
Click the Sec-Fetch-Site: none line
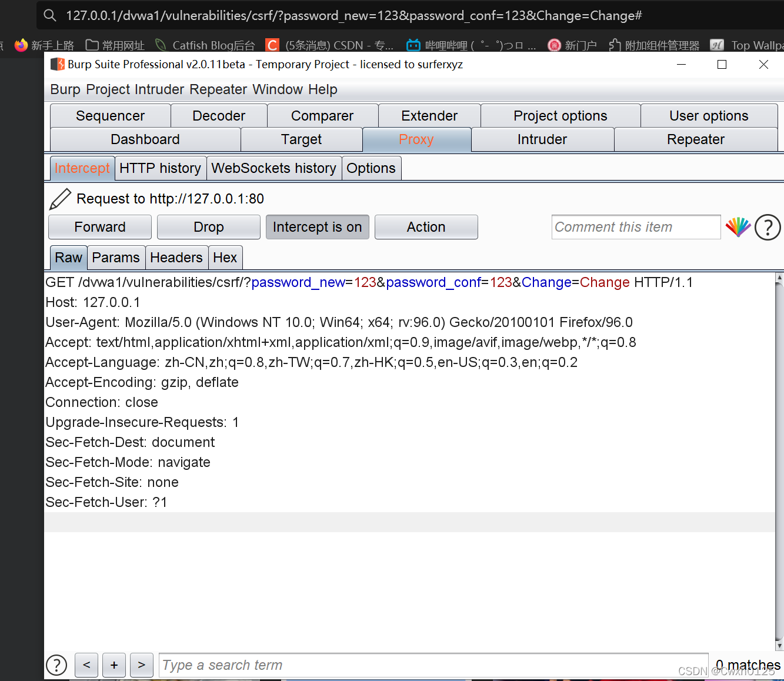(x=112, y=482)
